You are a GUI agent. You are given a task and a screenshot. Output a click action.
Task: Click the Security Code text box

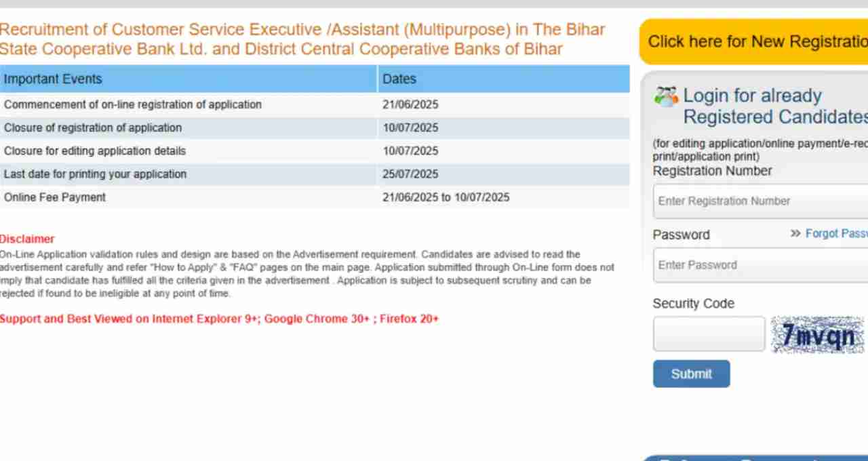(x=709, y=334)
